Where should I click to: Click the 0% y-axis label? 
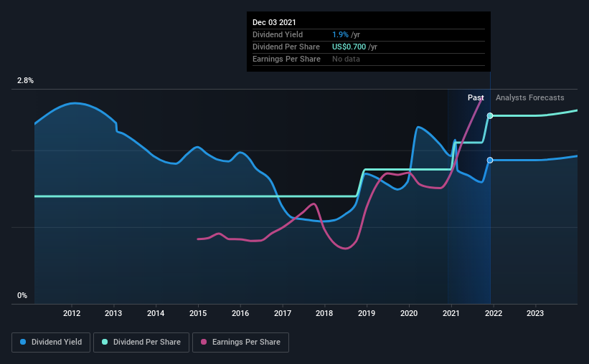(22, 296)
